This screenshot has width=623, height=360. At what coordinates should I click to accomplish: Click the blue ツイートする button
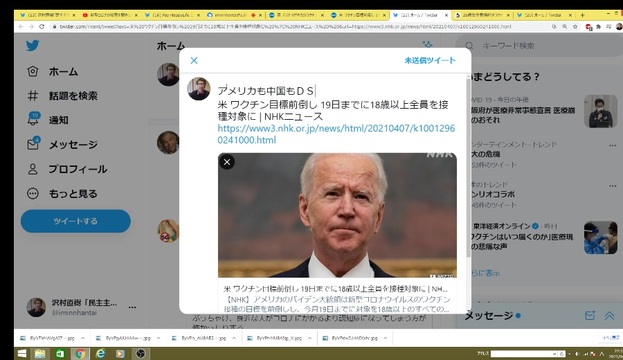pyautogui.click(x=75, y=221)
